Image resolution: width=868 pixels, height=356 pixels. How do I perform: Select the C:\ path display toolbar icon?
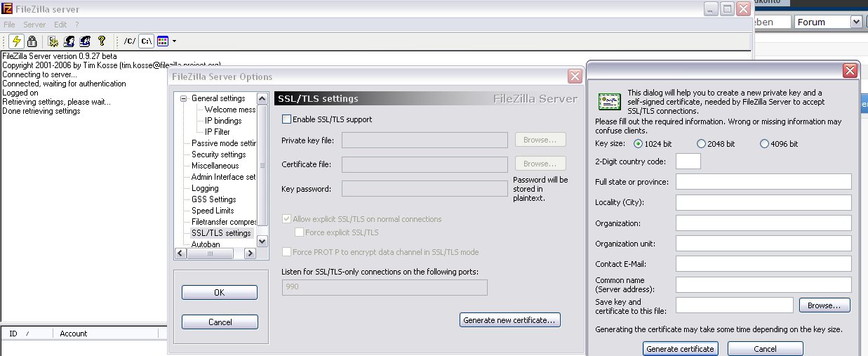point(146,41)
